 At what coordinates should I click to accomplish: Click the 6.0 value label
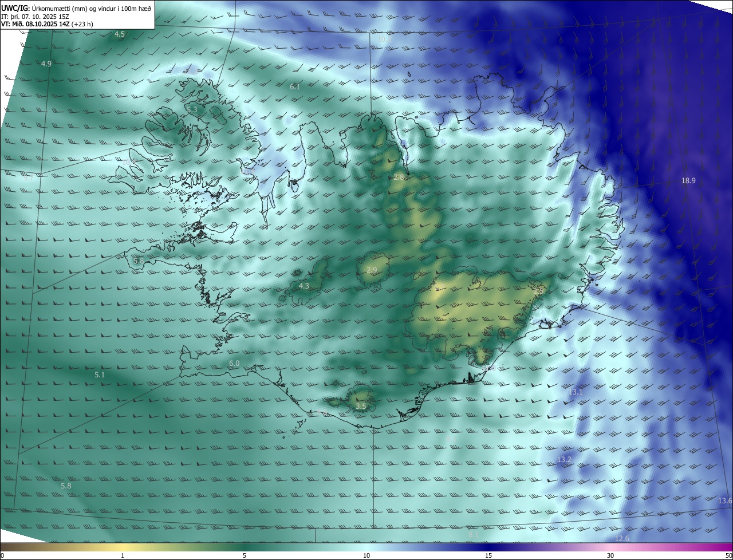coord(234,364)
